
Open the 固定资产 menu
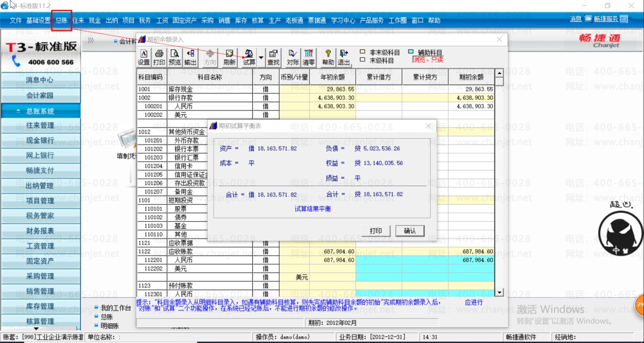click(184, 20)
